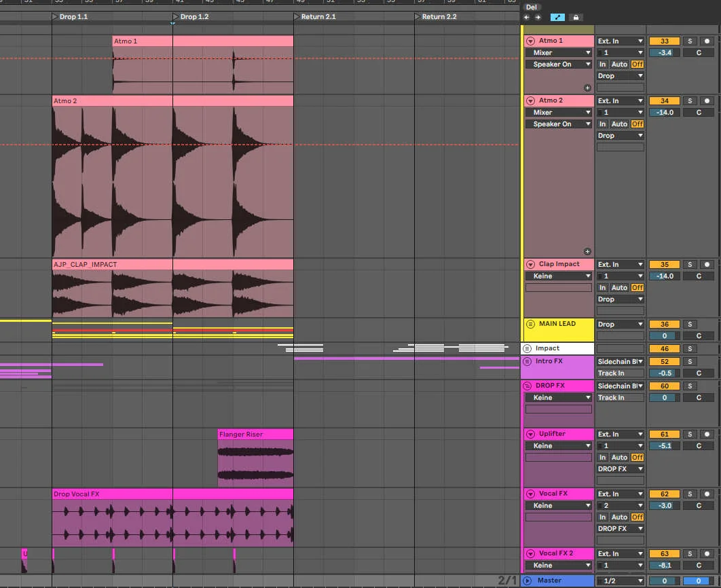Unfold the Intro FX group track
The width and height of the screenshot is (721, 588).
pos(527,361)
